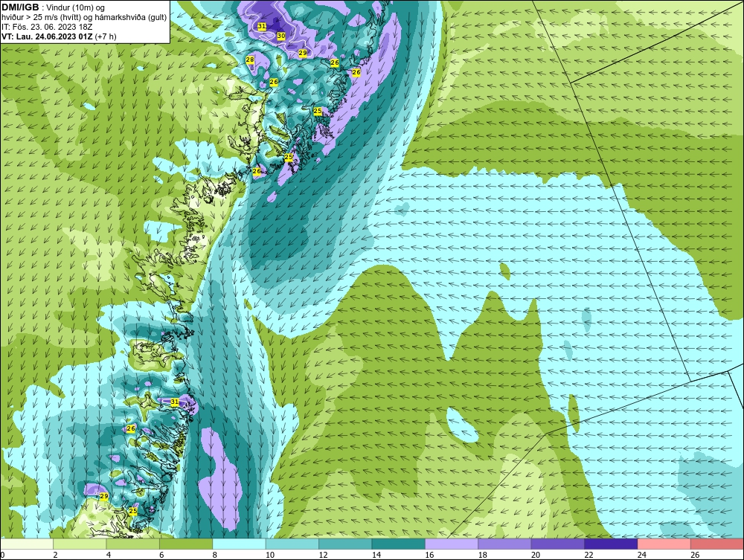The image size is (744, 560).
Task: Select the olive green 6–8 m/s legend swatch
Action: pyautogui.click(x=186, y=544)
